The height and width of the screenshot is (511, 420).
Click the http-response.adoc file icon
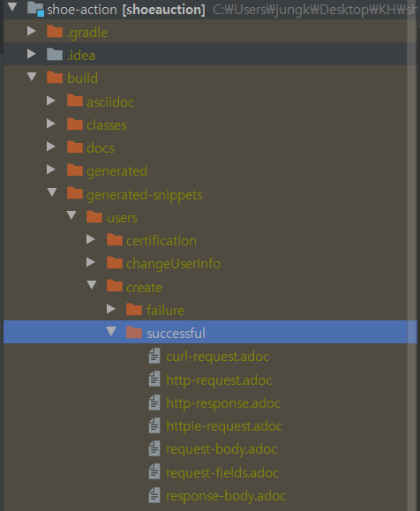click(154, 402)
